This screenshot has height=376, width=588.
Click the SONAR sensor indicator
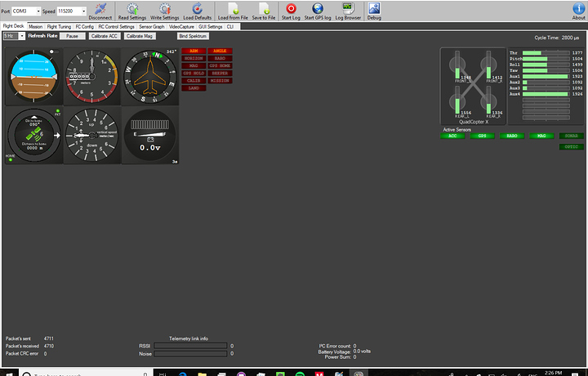coord(572,136)
